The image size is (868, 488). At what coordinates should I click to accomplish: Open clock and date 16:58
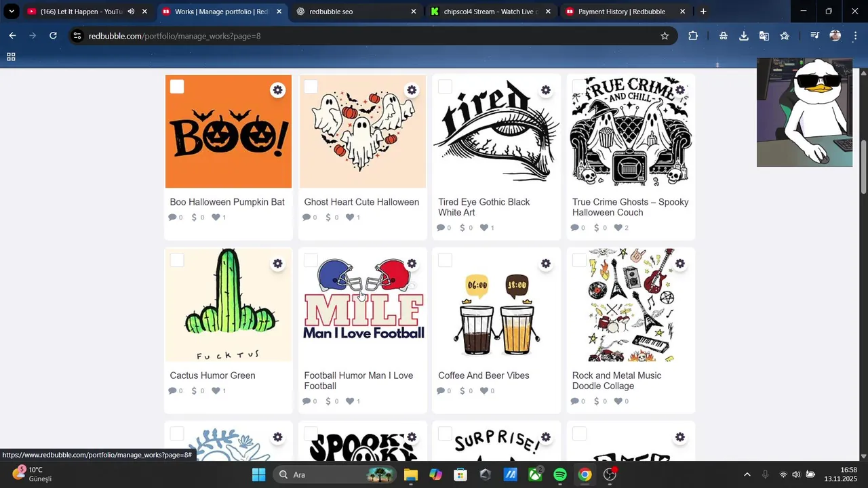841,474
